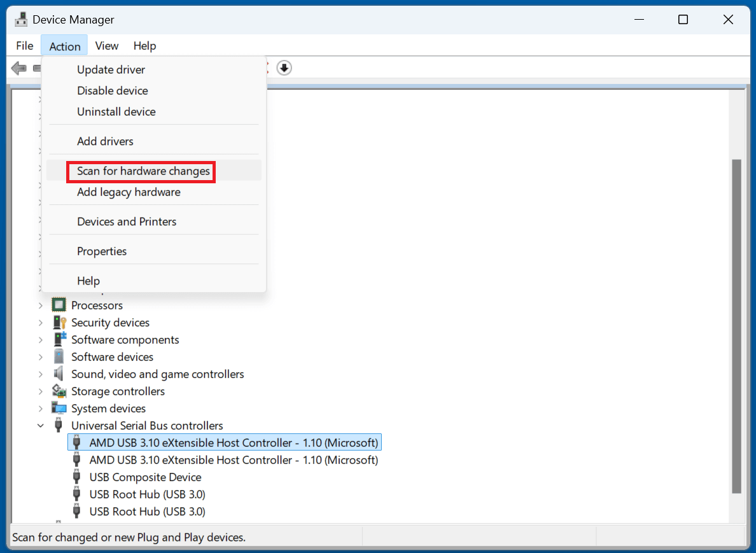Screen dimensions: 756x553
Task: Open the View menu
Action: click(106, 46)
